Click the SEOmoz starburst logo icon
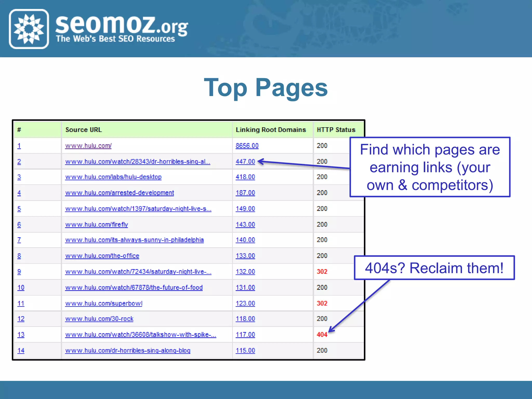Viewport: 532px width, 399px height. 29,29
